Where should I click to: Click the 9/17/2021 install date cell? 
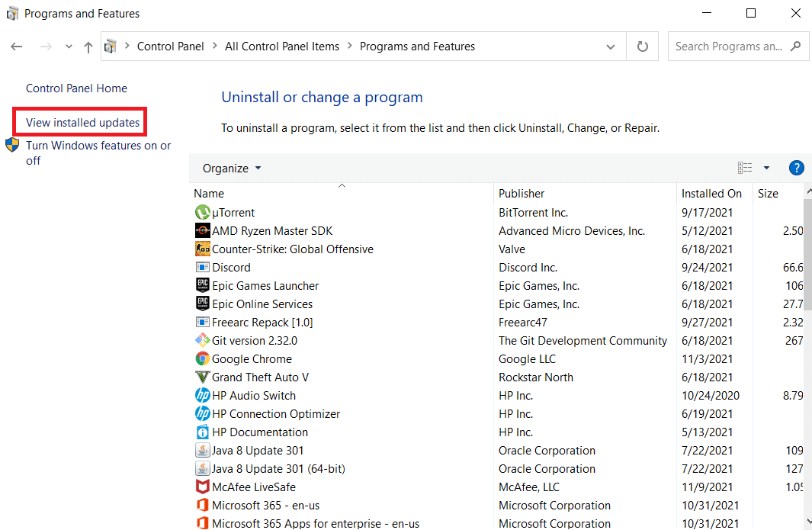707,213
